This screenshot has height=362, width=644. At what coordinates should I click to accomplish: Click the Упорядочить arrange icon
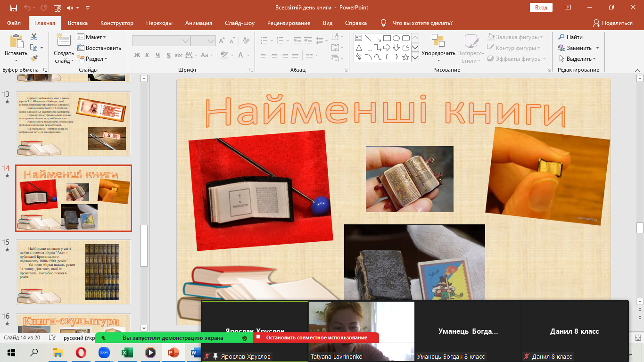[438, 40]
